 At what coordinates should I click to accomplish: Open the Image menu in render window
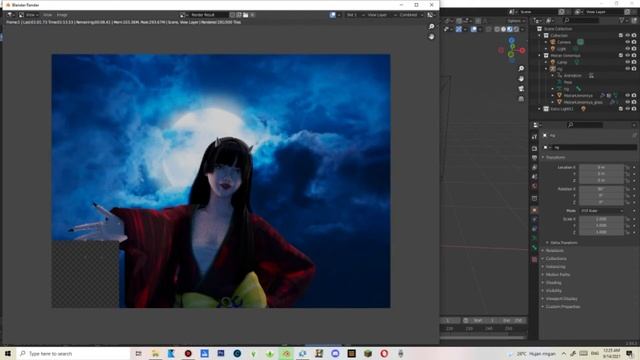click(62, 15)
